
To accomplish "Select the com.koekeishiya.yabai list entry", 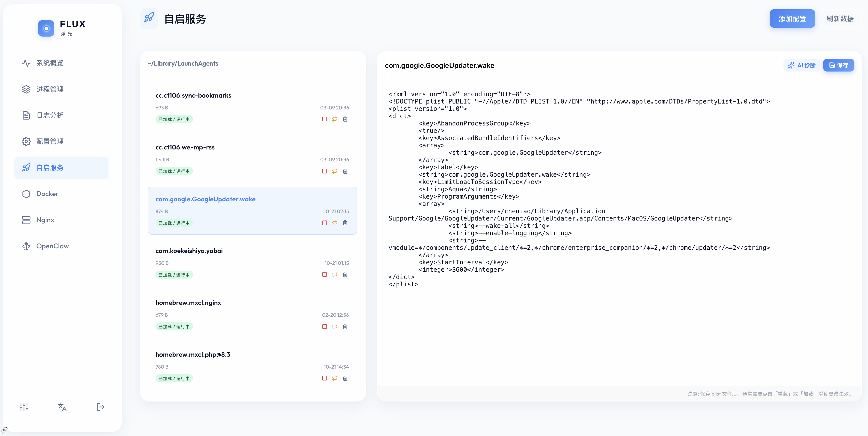I will (x=189, y=250).
